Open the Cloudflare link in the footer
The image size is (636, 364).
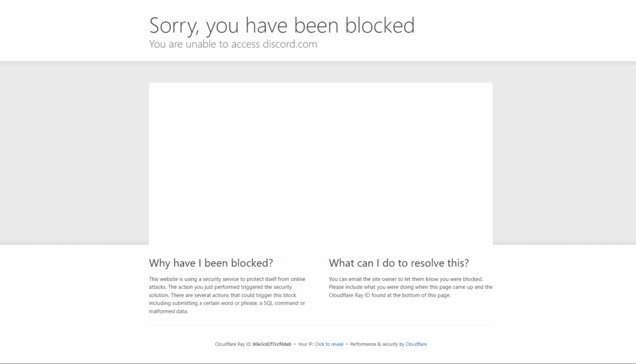[x=416, y=344]
